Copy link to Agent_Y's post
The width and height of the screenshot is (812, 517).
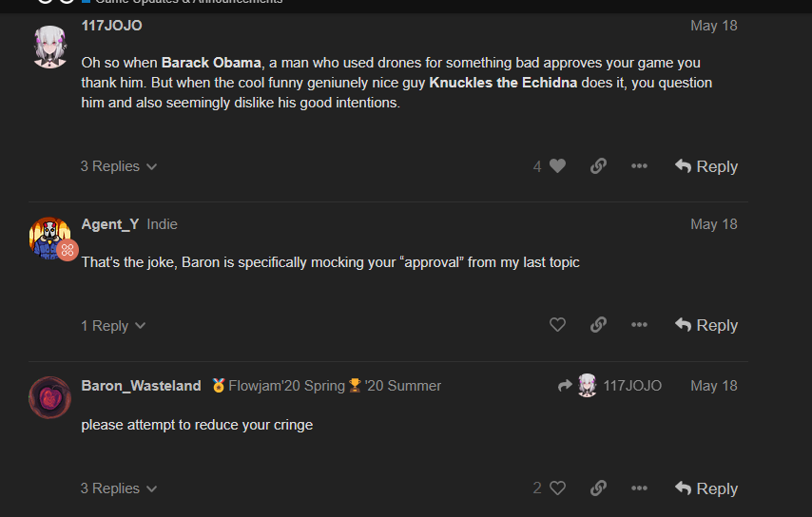pos(598,325)
